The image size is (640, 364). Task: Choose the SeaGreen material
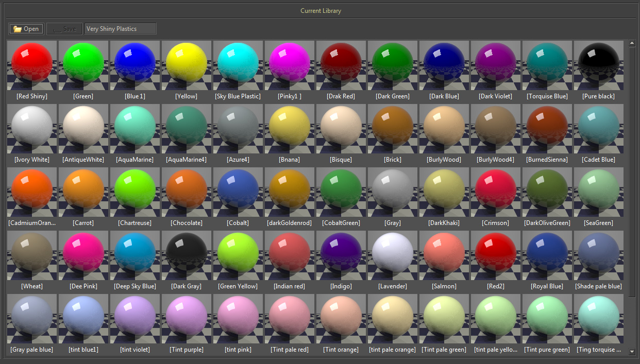pos(599,192)
